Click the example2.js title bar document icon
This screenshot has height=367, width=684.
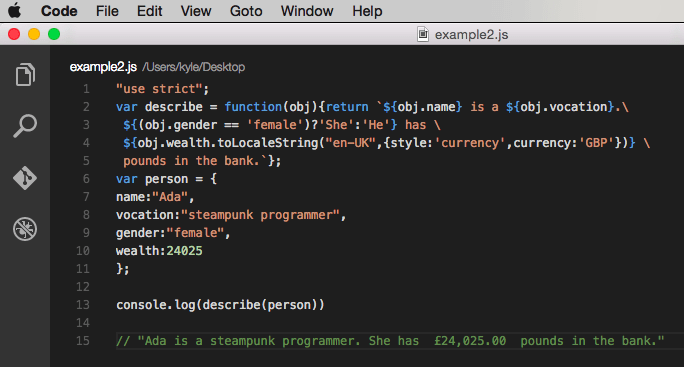(423, 34)
